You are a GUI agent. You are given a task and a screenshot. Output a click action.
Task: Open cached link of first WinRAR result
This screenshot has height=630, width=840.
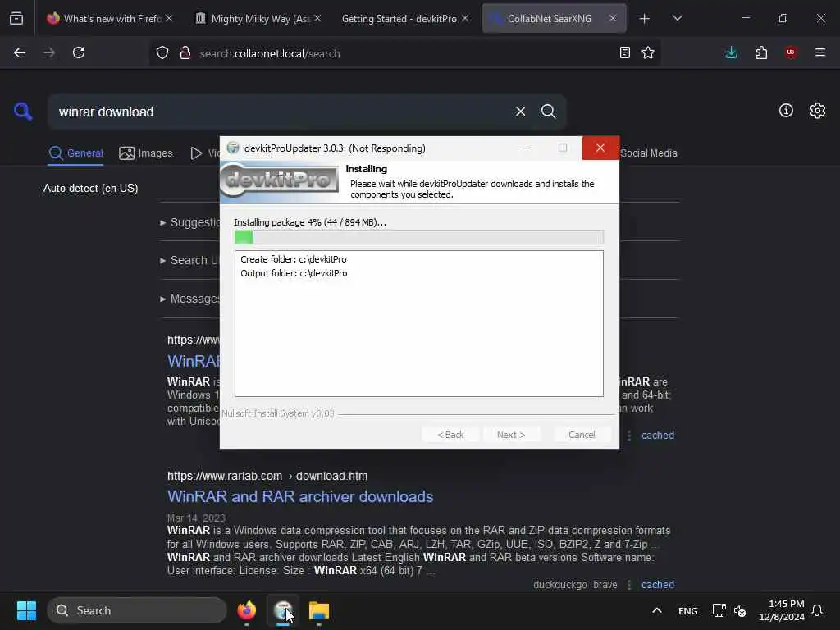(658, 436)
